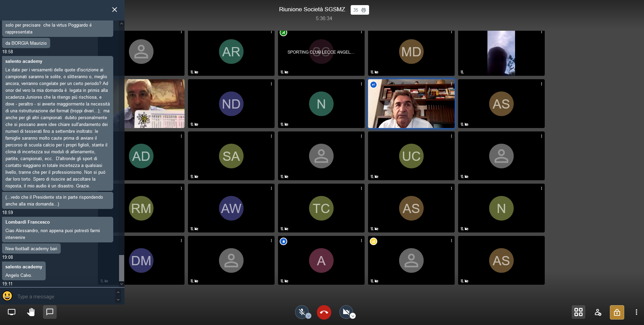
Task: Open the three-dot menu on the TC tile
Action: [361, 188]
